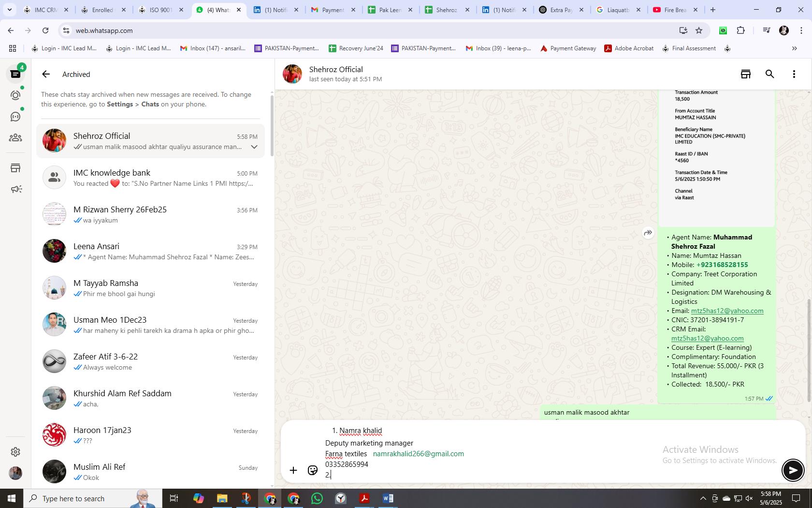Bookmark this page with star icon

pyautogui.click(x=699, y=30)
